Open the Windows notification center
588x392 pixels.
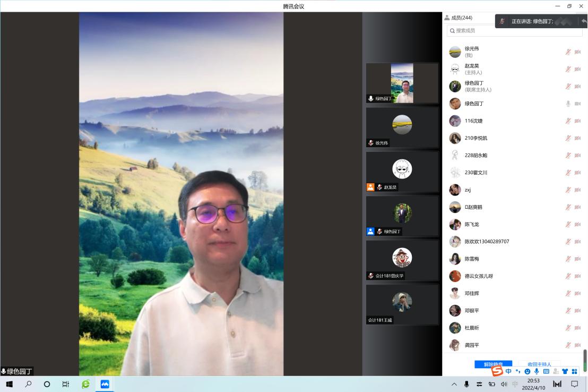(x=574, y=384)
